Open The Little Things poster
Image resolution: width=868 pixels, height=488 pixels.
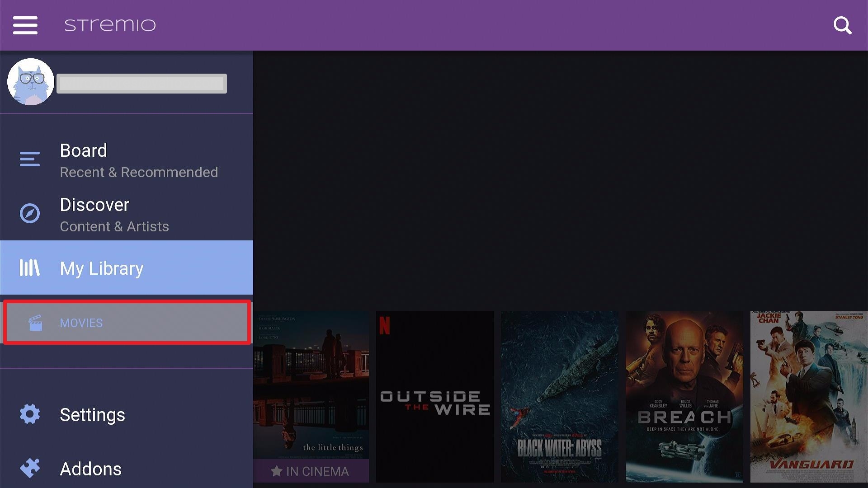311,396
